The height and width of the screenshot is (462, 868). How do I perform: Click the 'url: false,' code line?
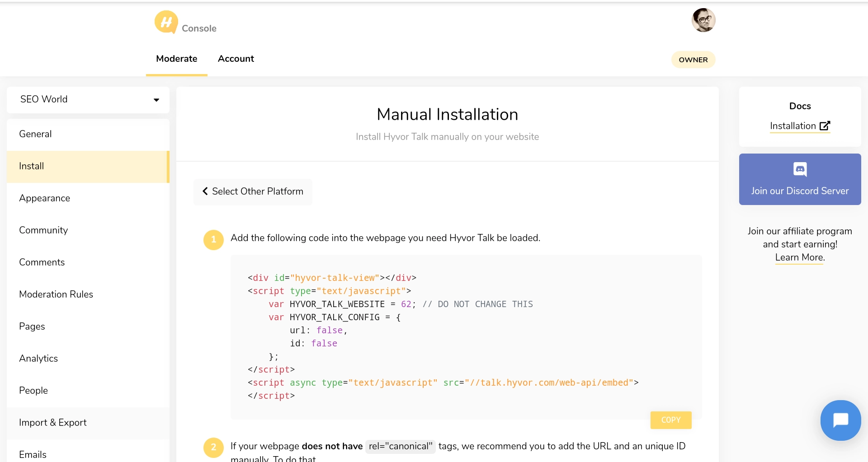pos(318,330)
